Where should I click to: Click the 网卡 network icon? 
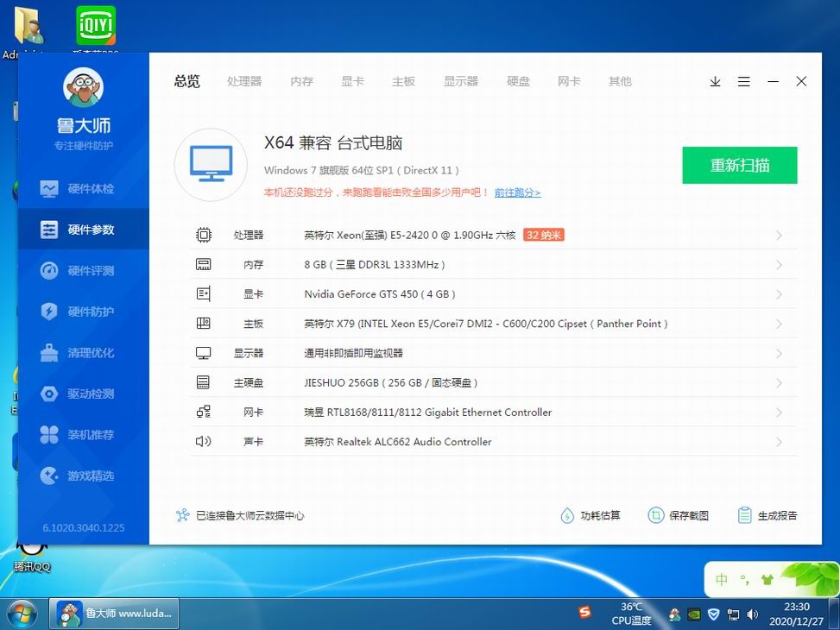tap(204, 412)
